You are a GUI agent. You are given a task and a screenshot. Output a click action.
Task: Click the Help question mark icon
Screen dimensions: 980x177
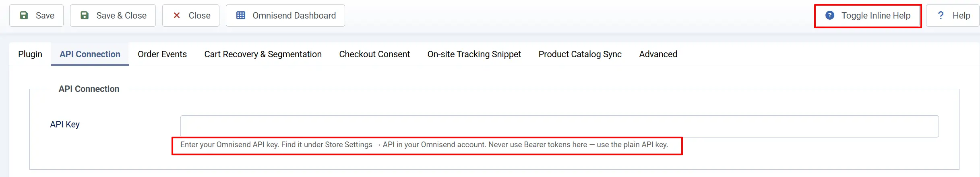click(941, 15)
